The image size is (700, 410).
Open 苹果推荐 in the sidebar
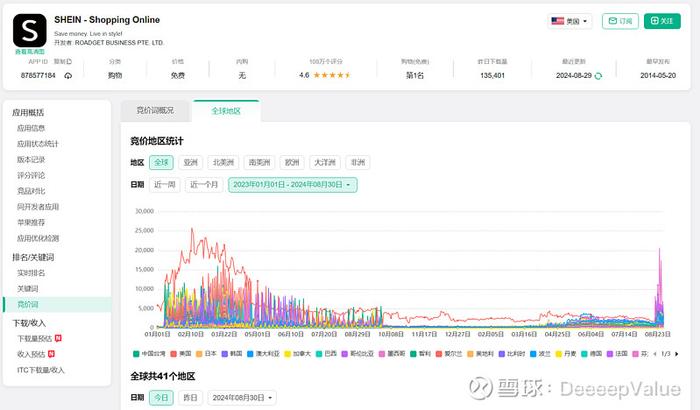[x=31, y=222]
